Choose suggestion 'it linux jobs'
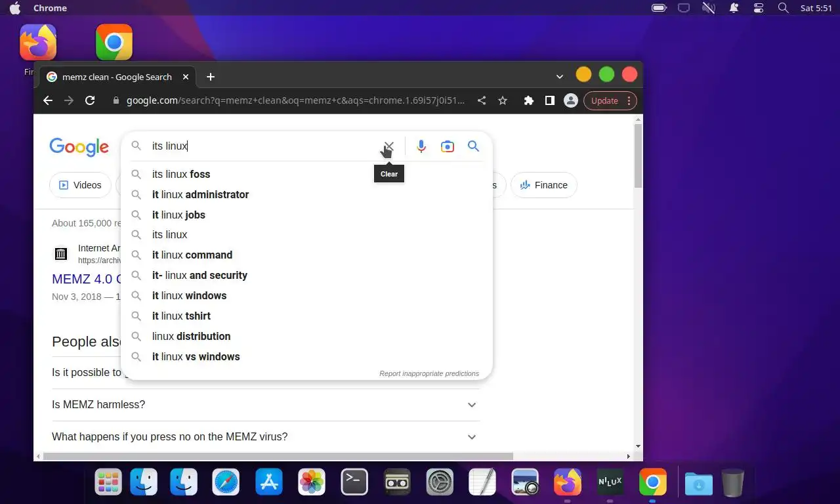Image resolution: width=840 pixels, height=504 pixels. click(x=306, y=215)
